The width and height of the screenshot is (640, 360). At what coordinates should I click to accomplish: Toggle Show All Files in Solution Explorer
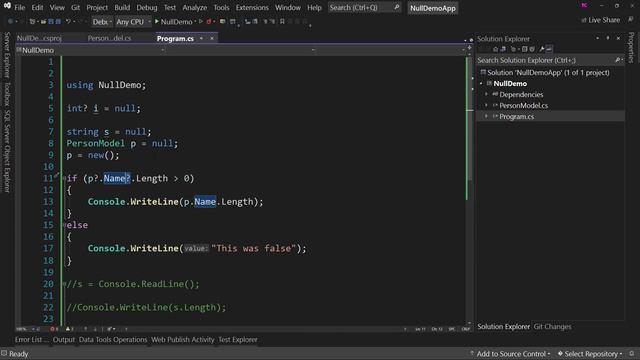point(532,49)
